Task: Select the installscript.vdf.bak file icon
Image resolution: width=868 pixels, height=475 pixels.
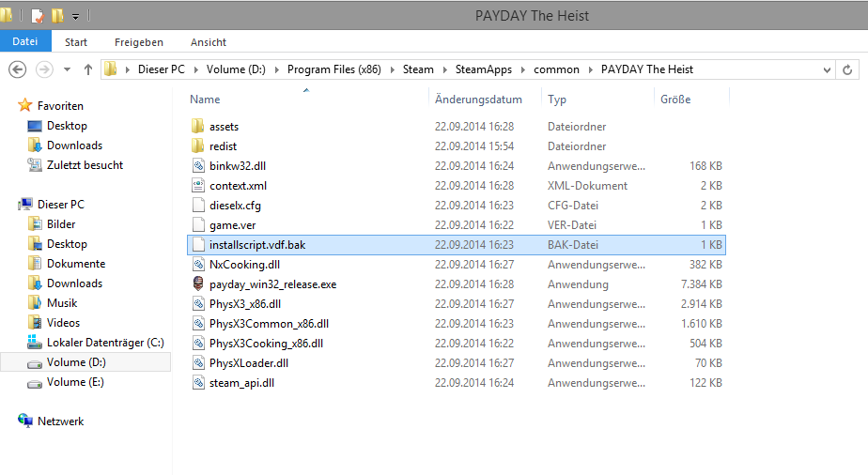Action: [198, 245]
